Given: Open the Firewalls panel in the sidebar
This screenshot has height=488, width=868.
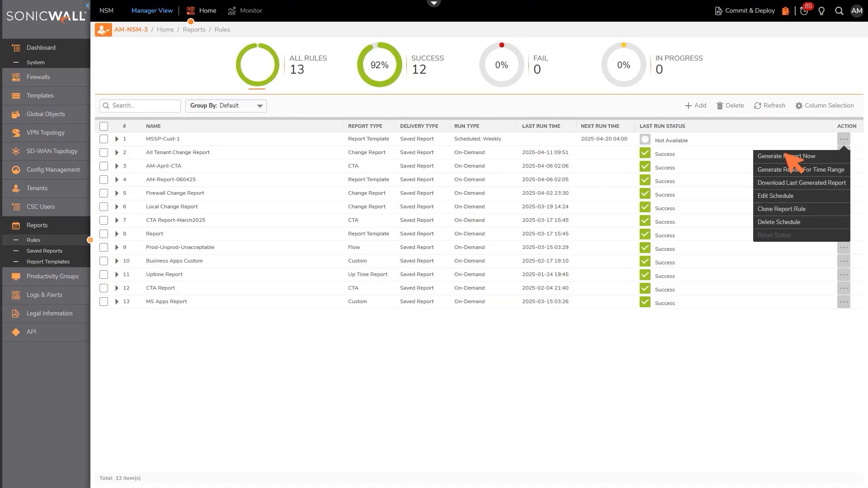Looking at the screenshot, I should (x=38, y=77).
